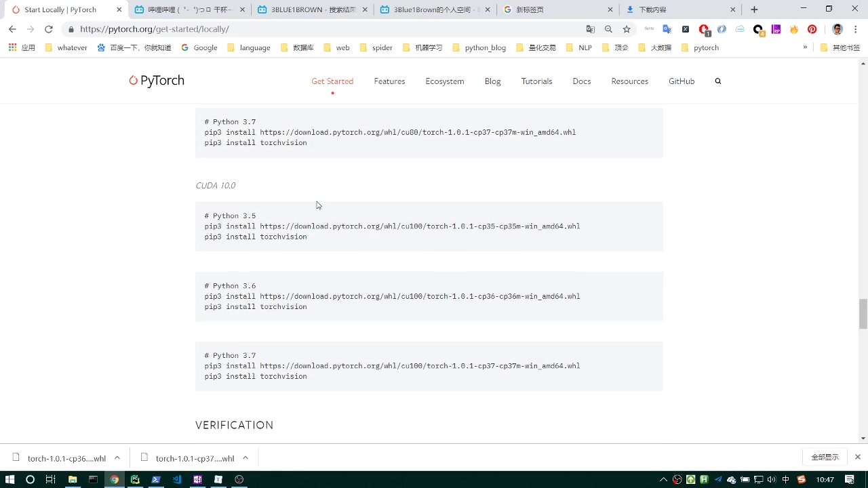Open Task View on taskbar
868x488 pixels.
click(50, 479)
